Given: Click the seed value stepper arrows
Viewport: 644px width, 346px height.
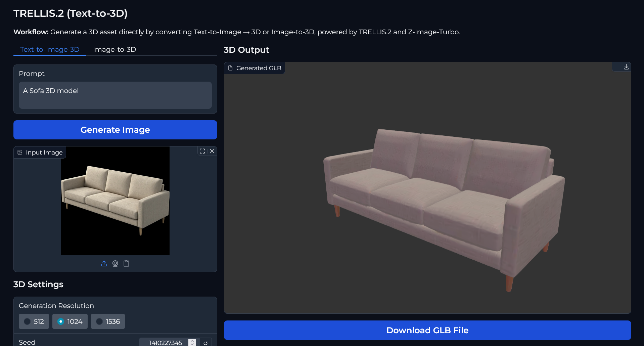Looking at the screenshot, I should (192, 343).
